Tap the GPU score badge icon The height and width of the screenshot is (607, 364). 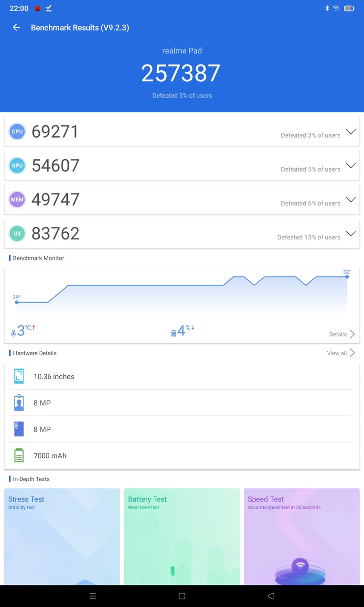pyautogui.click(x=17, y=165)
